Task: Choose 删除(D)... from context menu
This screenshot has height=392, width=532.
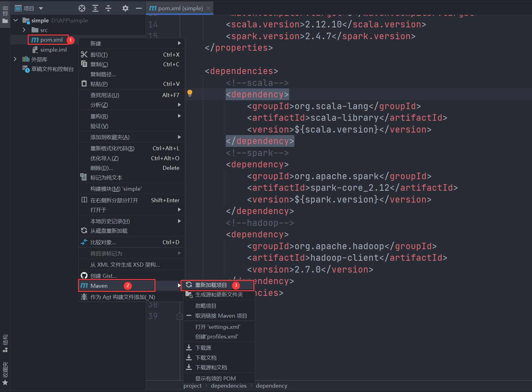Action: (132, 168)
